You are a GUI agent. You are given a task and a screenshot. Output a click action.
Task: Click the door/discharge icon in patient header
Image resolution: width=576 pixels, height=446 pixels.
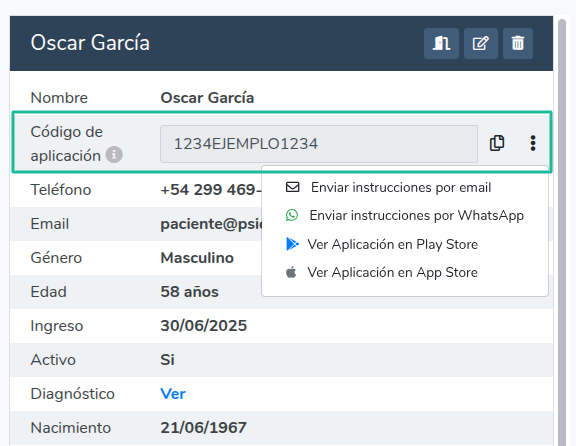[441, 43]
